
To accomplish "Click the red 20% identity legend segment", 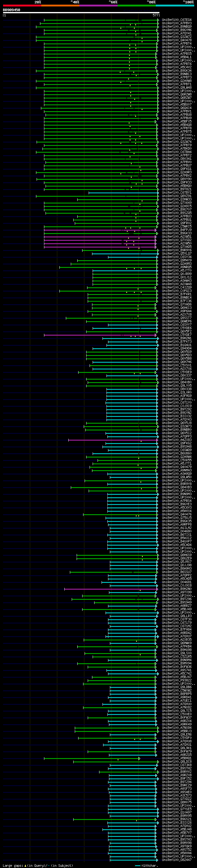I will pos(22,6).
